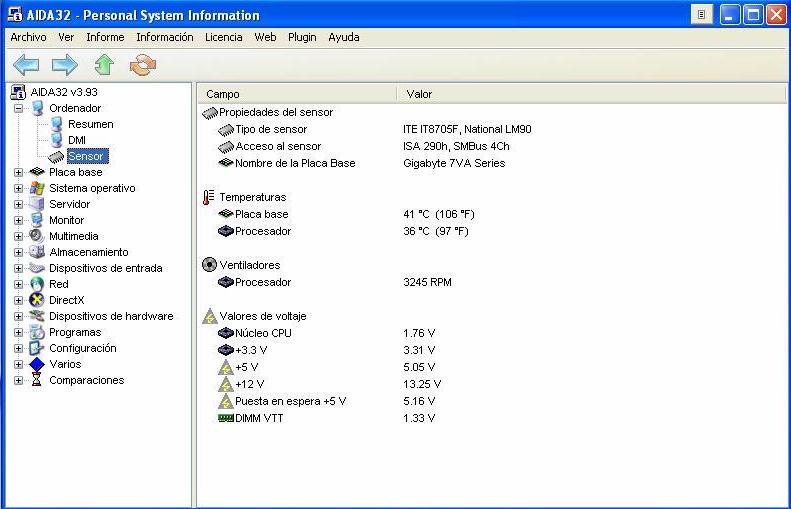Click the DirectX icon

point(37,300)
